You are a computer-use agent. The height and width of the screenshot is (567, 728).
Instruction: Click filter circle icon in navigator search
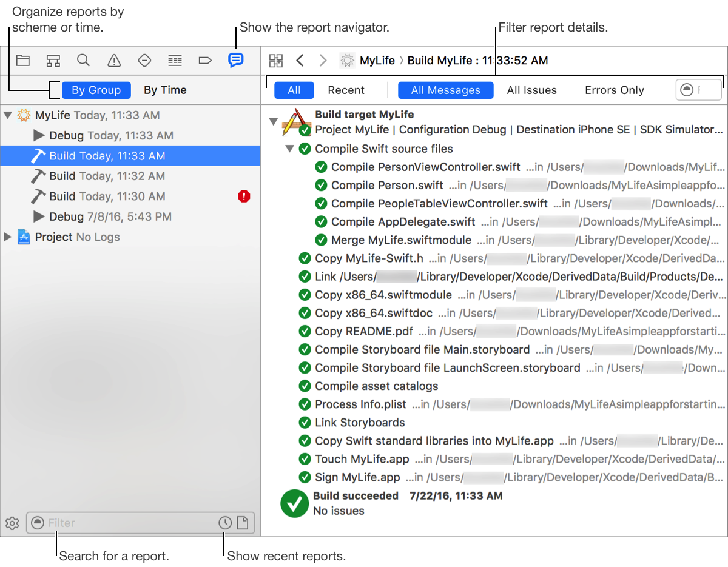[x=38, y=523]
